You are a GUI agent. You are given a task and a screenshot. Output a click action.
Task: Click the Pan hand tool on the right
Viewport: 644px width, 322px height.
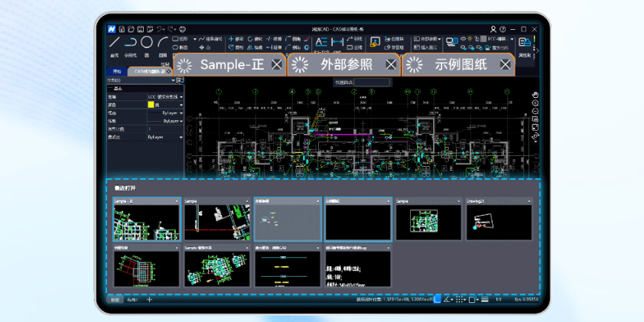pyautogui.click(x=535, y=94)
